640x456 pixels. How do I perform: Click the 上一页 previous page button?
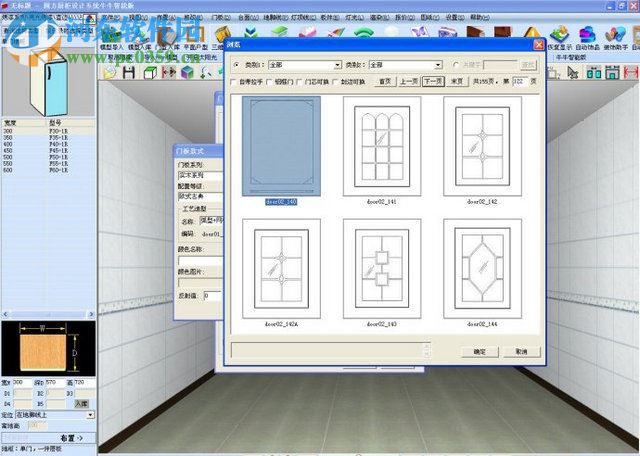(x=409, y=82)
